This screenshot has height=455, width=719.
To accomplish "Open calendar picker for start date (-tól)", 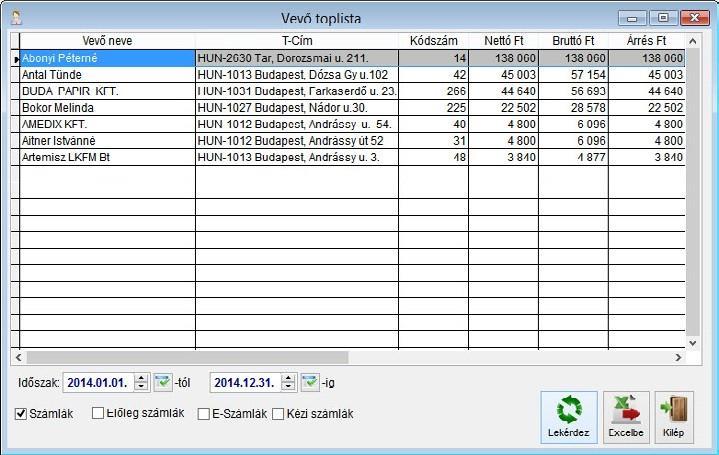I will (163, 382).
